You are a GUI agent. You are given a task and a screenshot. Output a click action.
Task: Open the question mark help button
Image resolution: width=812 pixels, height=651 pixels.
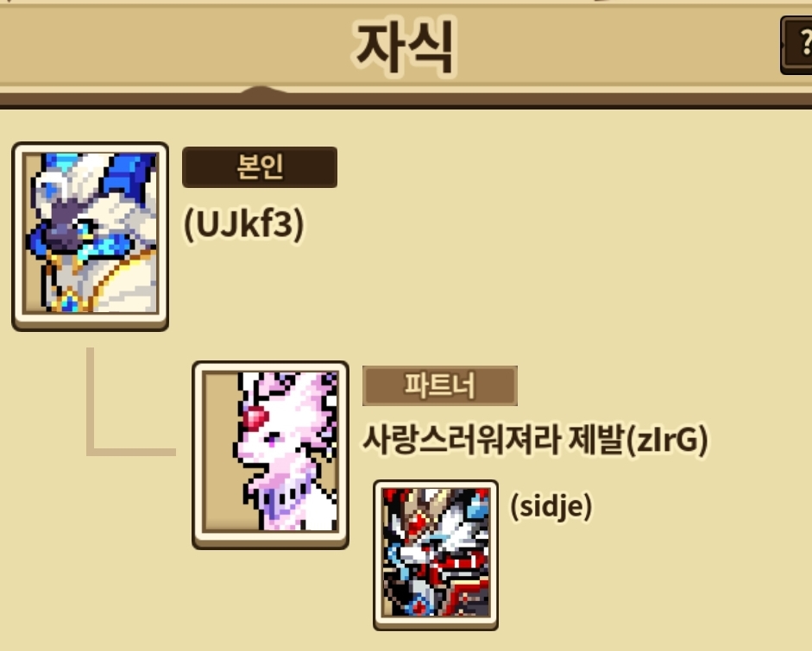[x=798, y=45]
